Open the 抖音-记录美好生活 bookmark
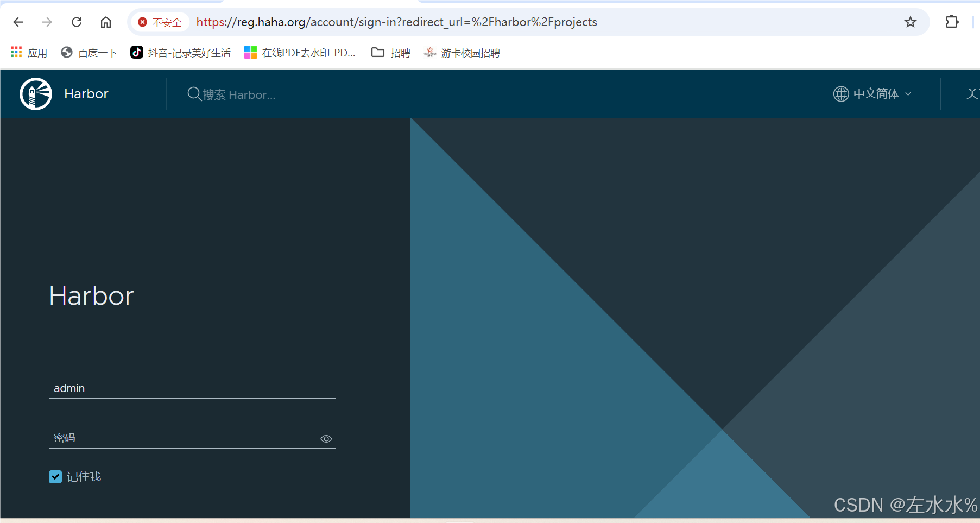Viewport: 980px width, 523px height. click(181, 53)
